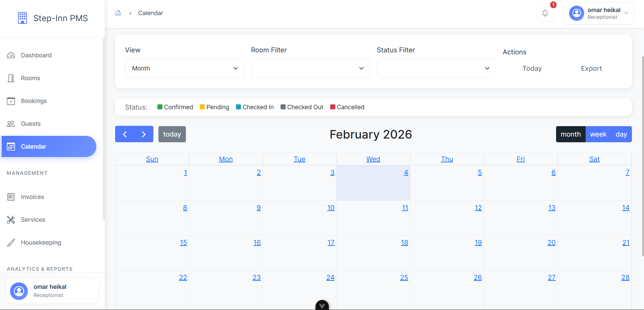
Task: Open Services via the tools icon
Action: 11,220
